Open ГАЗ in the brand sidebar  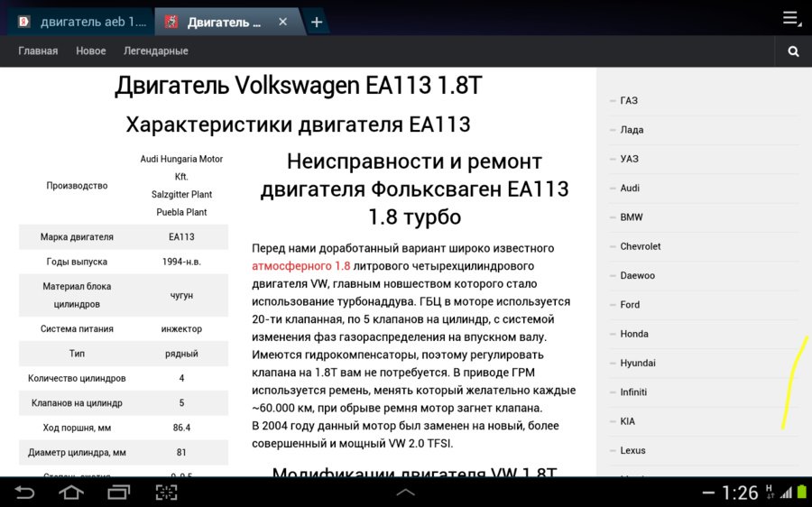629,100
